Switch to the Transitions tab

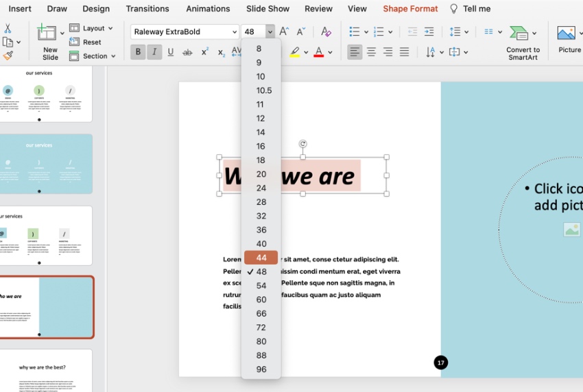[147, 9]
